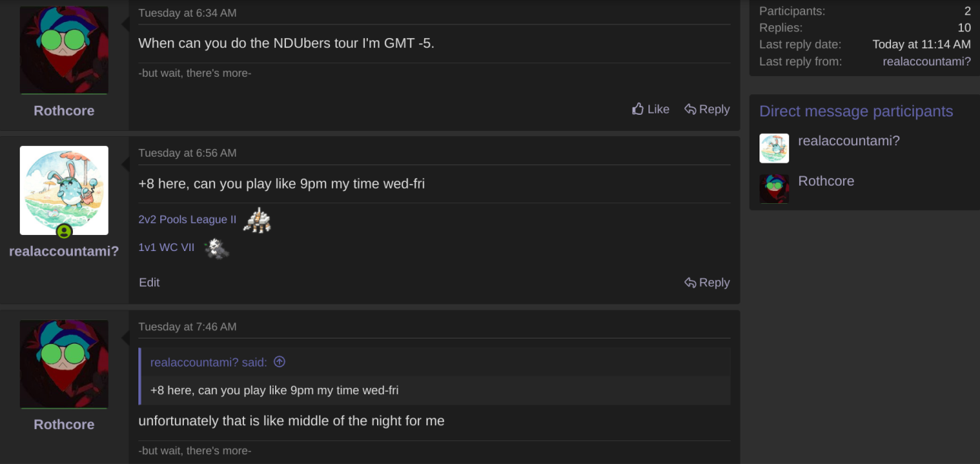Click the Tuesday at 6:56 AM timestamp
The image size is (980, 464).
click(x=187, y=153)
